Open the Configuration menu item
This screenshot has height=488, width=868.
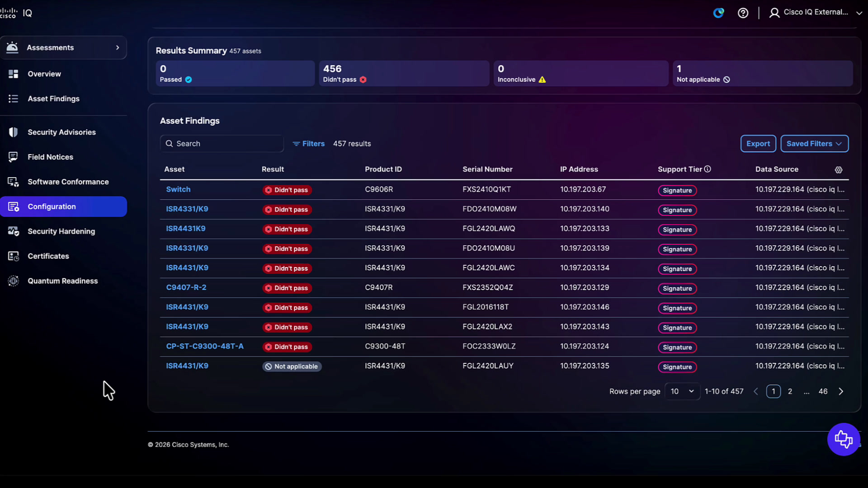(x=63, y=206)
